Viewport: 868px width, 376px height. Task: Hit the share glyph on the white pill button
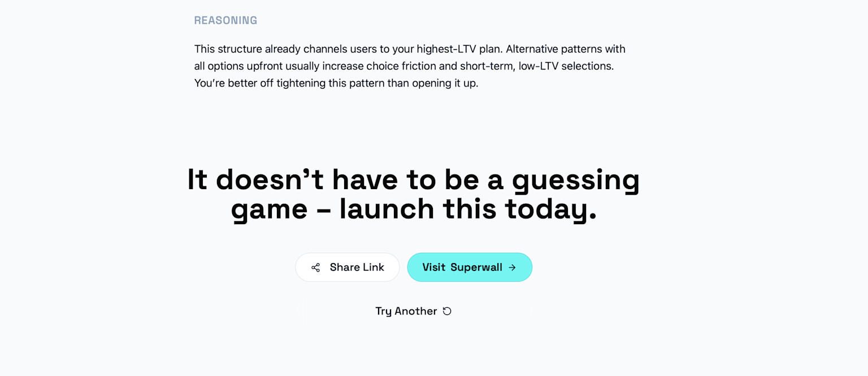point(316,267)
